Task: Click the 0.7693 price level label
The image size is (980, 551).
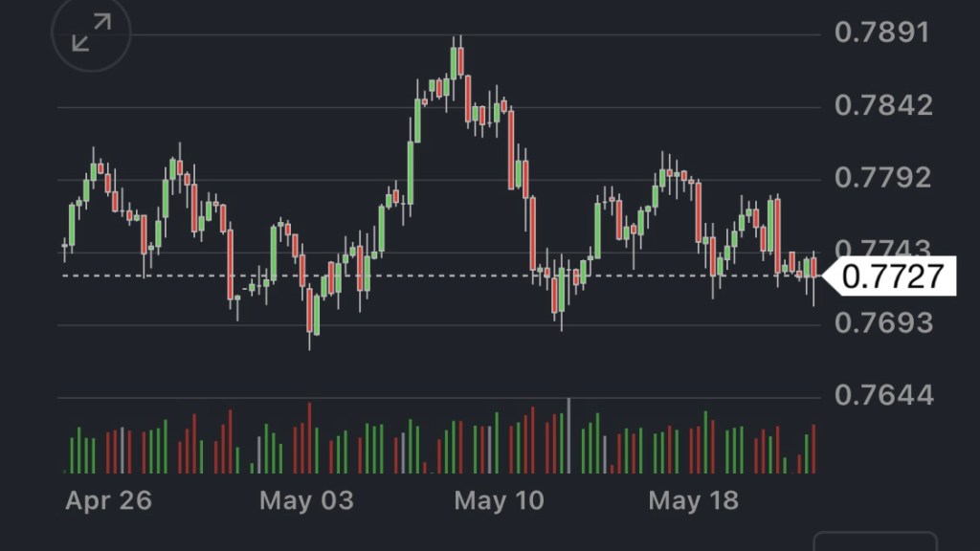Action: click(881, 323)
